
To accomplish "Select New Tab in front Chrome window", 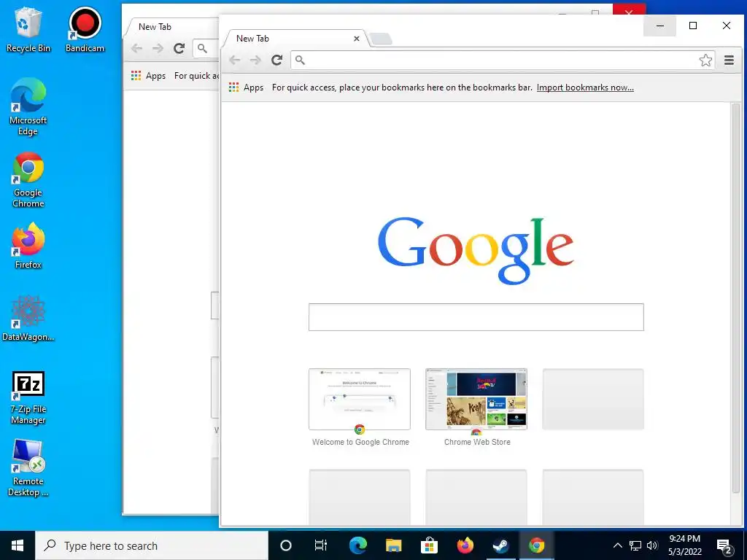I will [295, 39].
